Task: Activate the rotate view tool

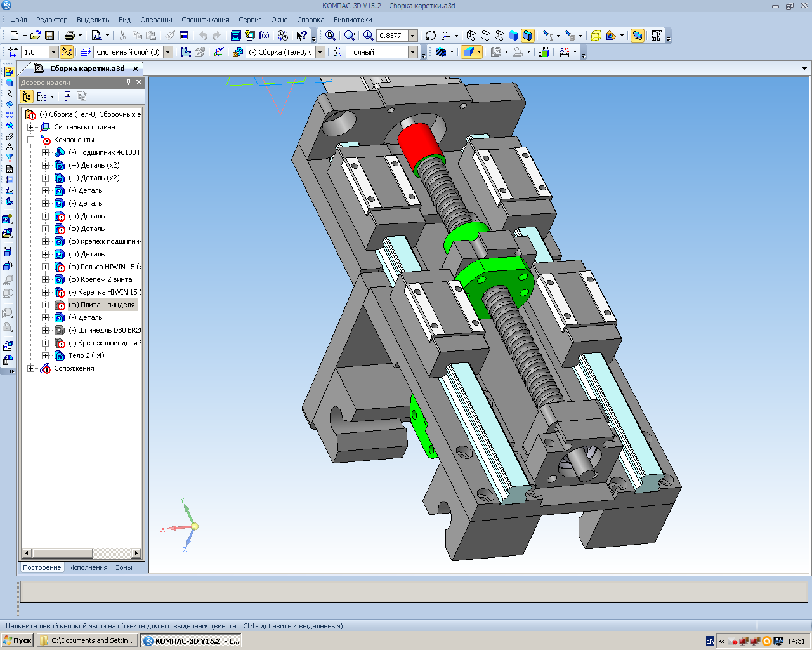Action: tap(431, 36)
